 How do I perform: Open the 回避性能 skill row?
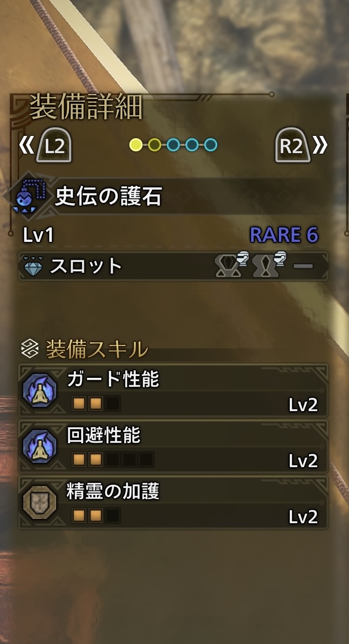tap(173, 446)
